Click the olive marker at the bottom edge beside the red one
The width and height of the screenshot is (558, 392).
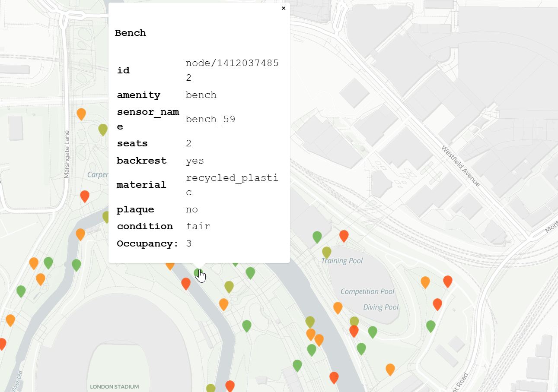pos(210,388)
